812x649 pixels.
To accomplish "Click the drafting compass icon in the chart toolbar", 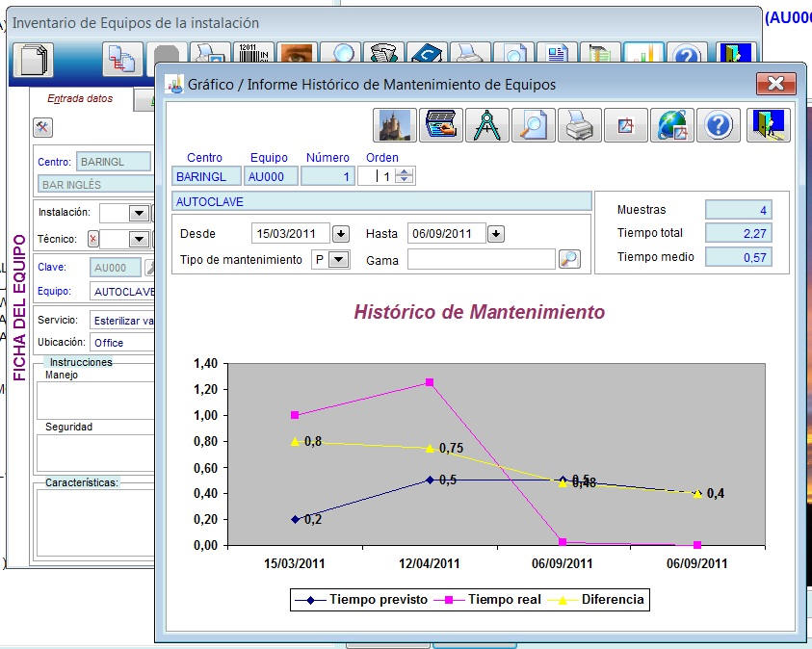I will [486, 125].
